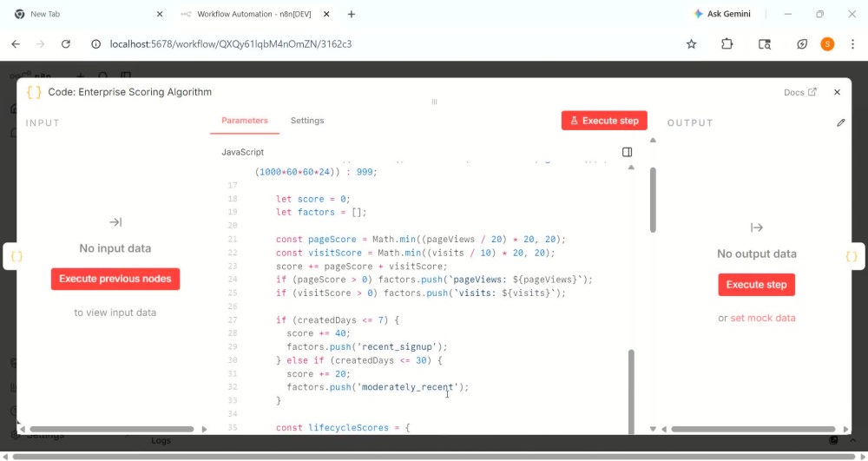868x461 pixels.
Task: Click the output panel horizontal scrollbar
Action: pos(753,429)
